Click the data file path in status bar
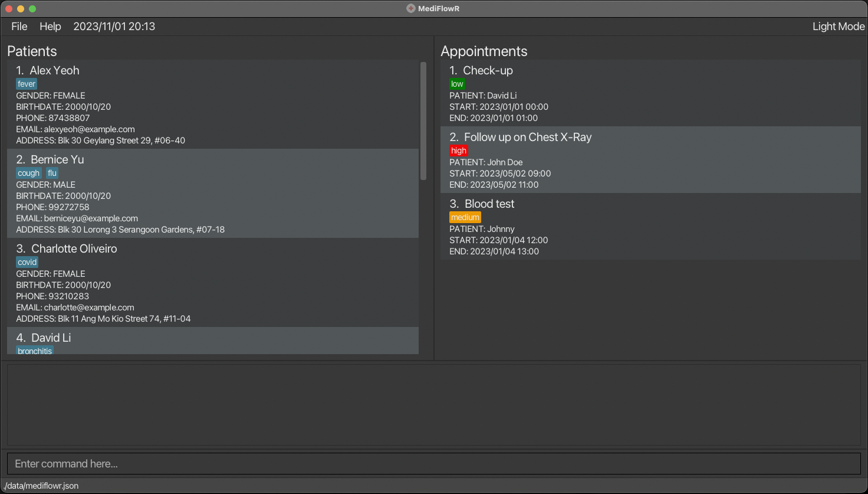The height and width of the screenshot is (494, 868). tap(41, 486)
